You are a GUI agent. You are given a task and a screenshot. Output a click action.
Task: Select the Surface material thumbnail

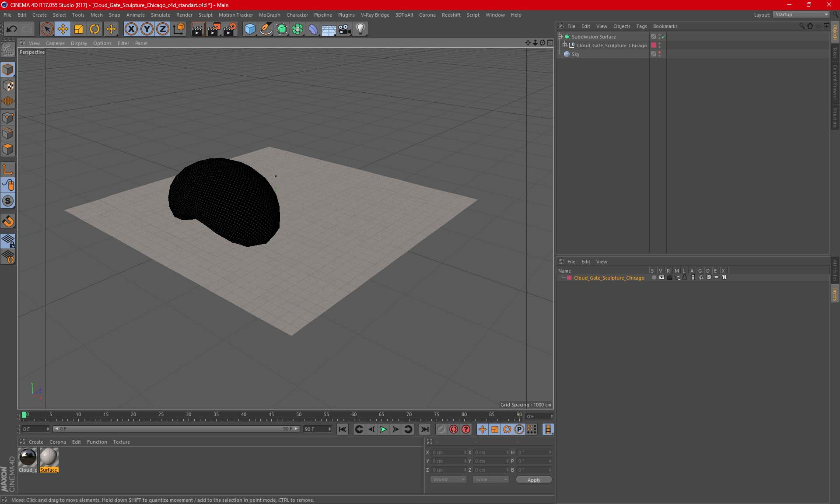coord(49,460)
